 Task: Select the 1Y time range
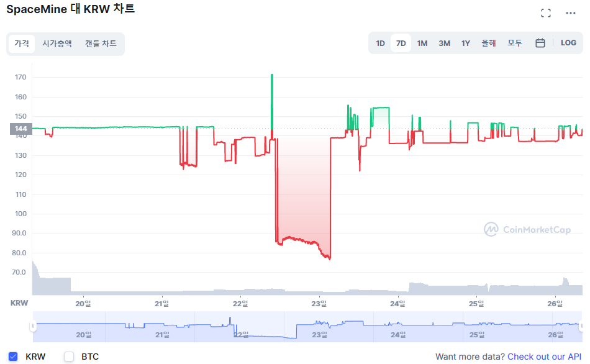point(466,43)
